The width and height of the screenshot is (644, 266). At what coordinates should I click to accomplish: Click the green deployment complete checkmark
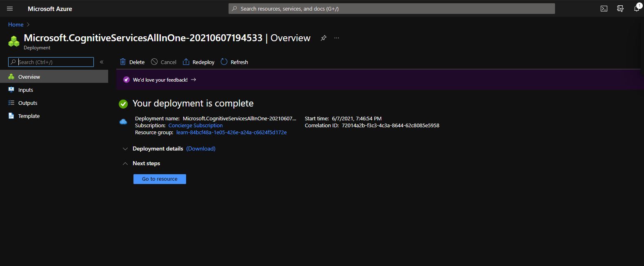click(x=123, y=104)
